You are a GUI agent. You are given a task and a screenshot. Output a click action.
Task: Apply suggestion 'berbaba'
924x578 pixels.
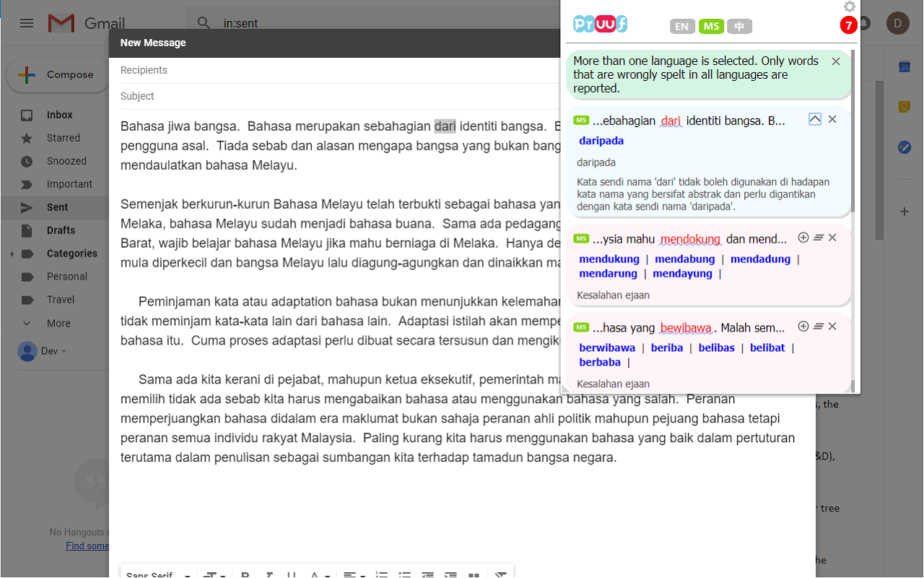[x=600, y=362]
